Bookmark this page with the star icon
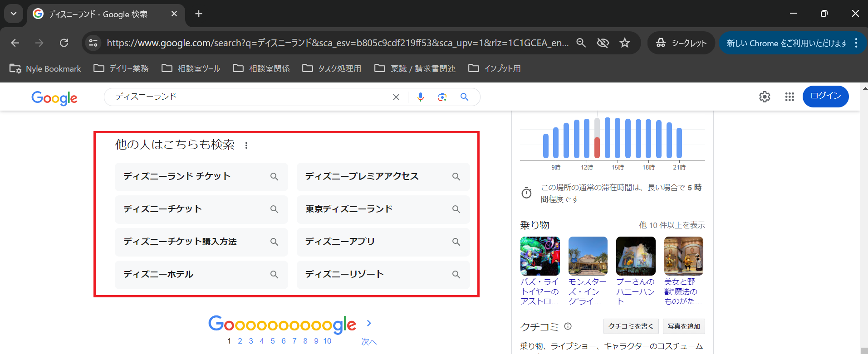This screenshot has width=868, height=354. click(x=625, y=43)
